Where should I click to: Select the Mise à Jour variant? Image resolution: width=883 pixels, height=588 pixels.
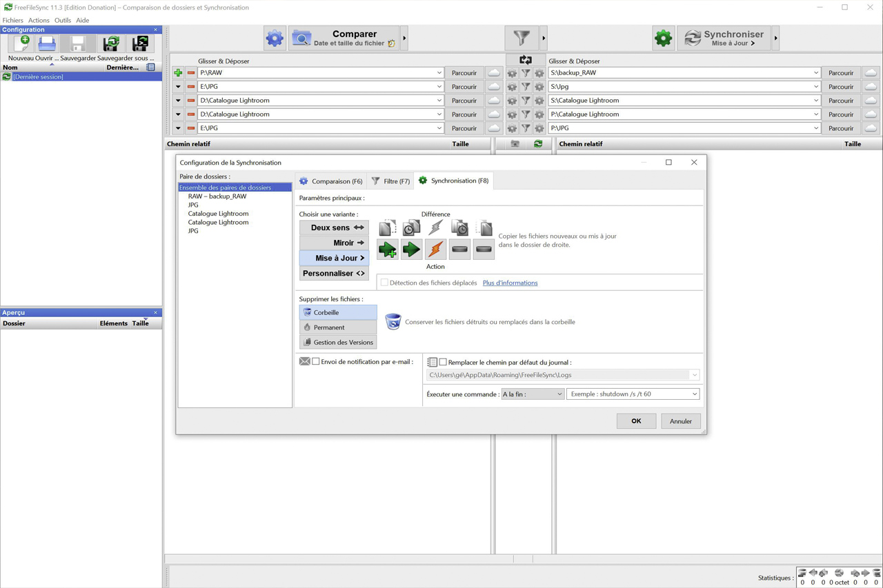pos(334,258)
